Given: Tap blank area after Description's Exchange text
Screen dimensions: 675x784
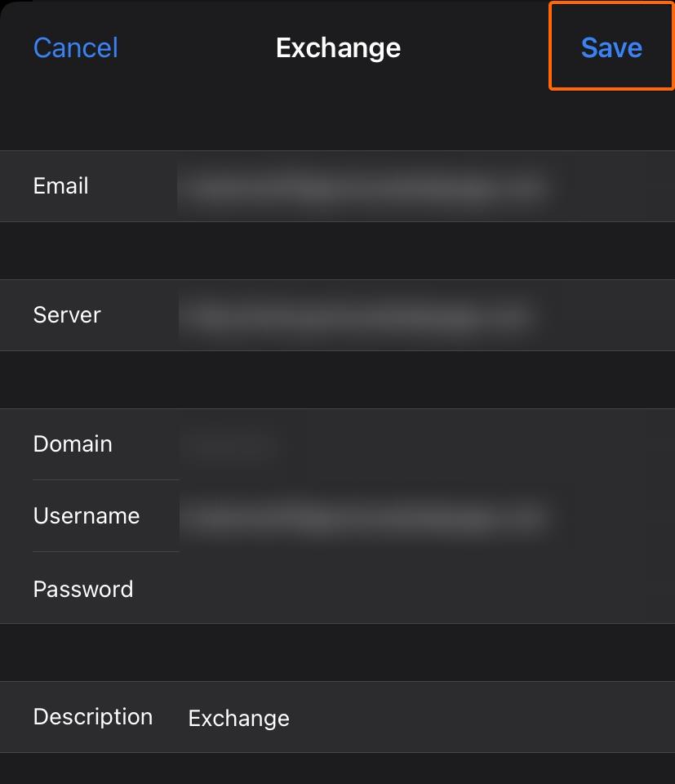Looking at the screenshot, I should point(482,718).
